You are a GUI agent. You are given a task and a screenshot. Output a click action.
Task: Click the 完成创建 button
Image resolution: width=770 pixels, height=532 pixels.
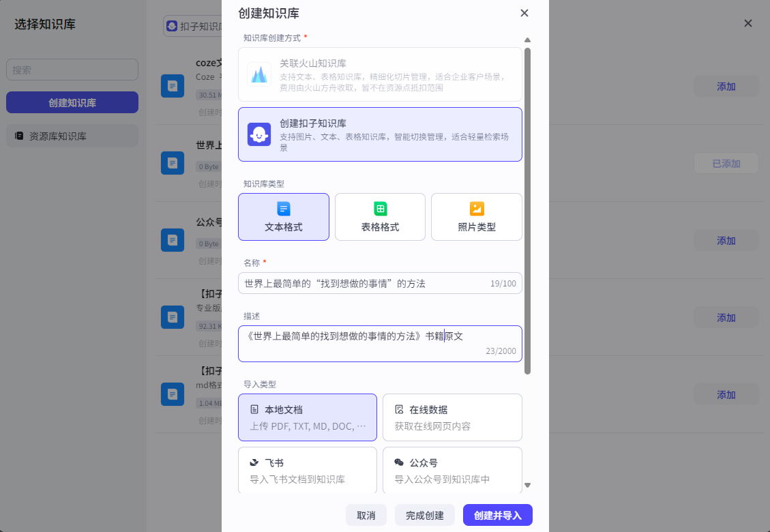tap(424, 515)
